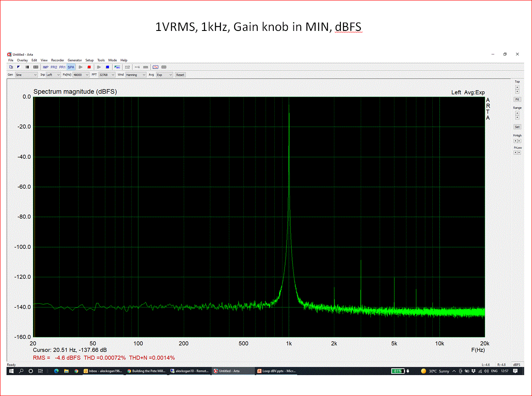The image size is (532, 396).
Task: Click the Fit button on right panel
Action: click(517, 99)
